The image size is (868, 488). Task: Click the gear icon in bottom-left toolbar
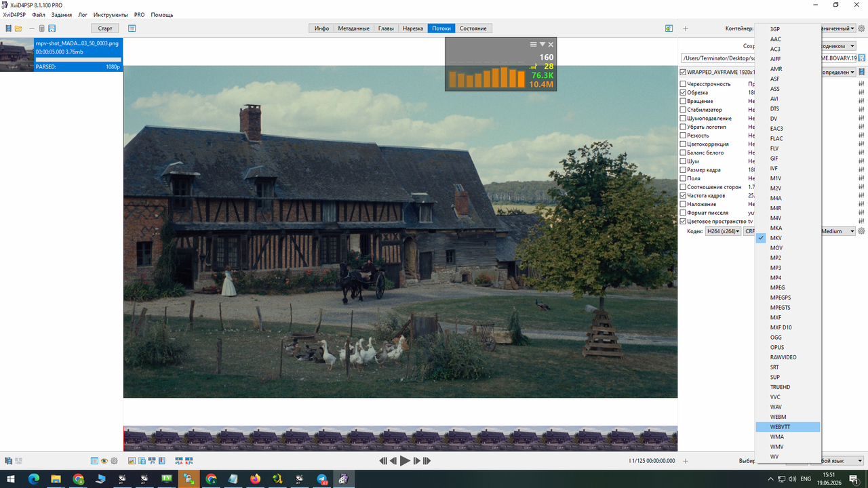pyautogui.click(x=114, y=461)
